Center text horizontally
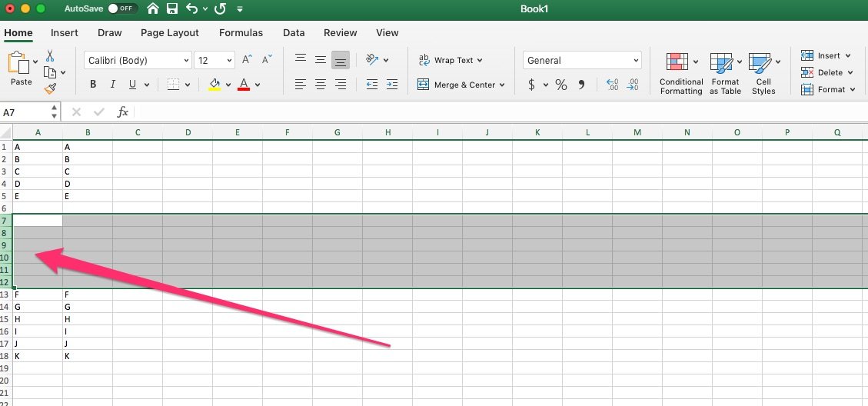Screen dimensions: 868x406 (x=321, y=84)
